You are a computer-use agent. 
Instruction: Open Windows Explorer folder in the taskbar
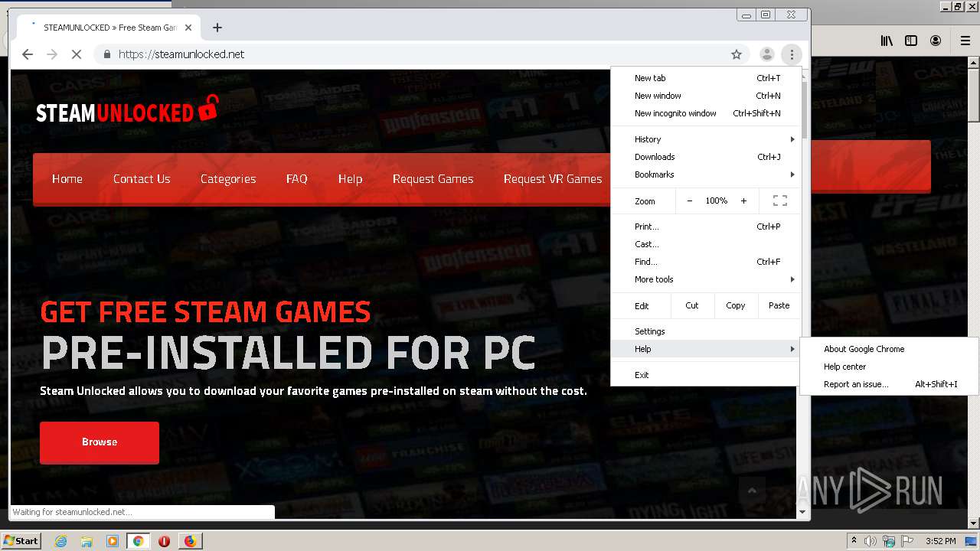pyautogui.click(x=87, y=541)
